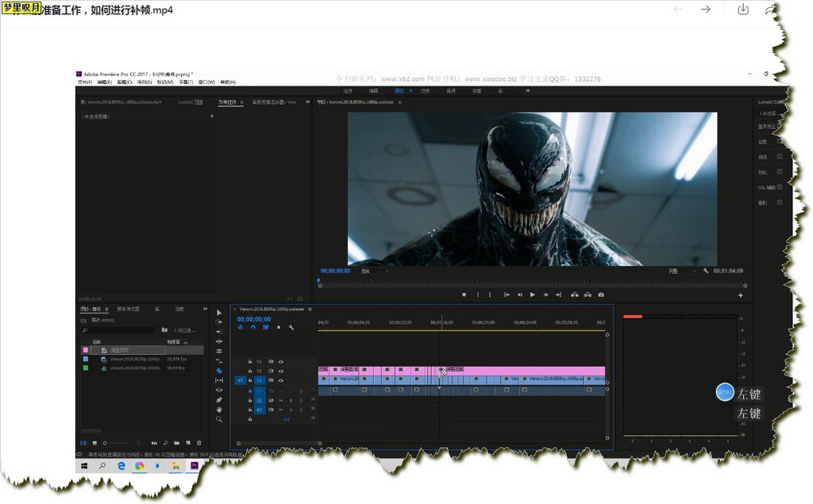The image size is (813, 504).
Task: Click the project panel thumbnail zoom slider
Action: point(106,443)
